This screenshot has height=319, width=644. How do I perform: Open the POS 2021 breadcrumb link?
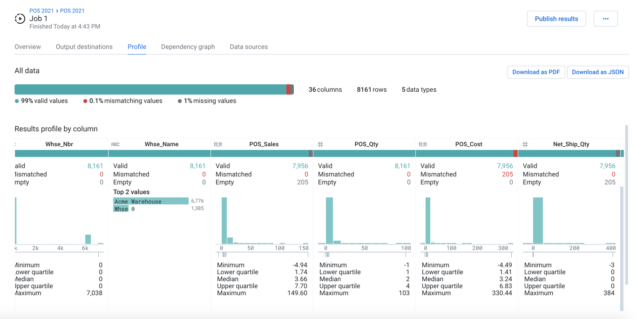click(42, 10)
